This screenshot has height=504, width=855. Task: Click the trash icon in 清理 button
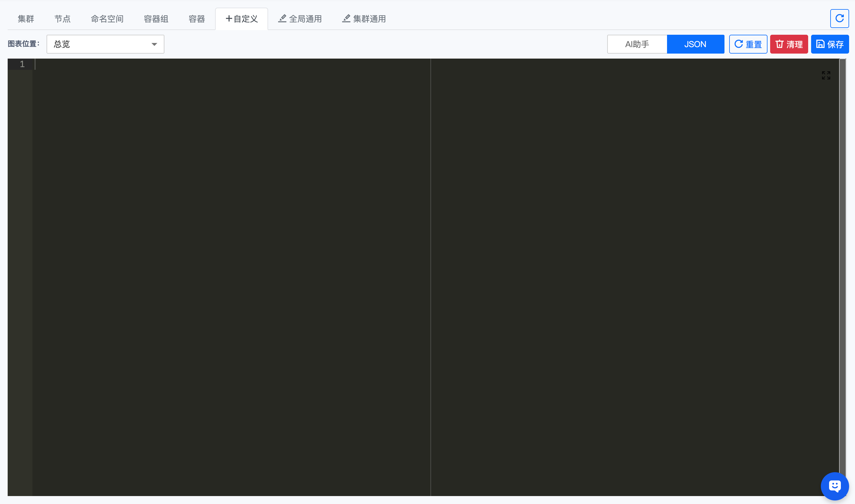[779, 44]
